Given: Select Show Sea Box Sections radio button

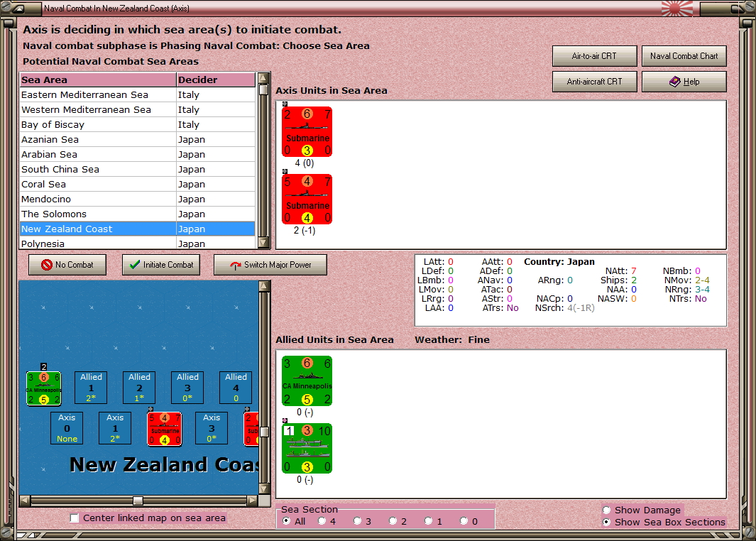Looking at the screenshot, I should [606, 523].
